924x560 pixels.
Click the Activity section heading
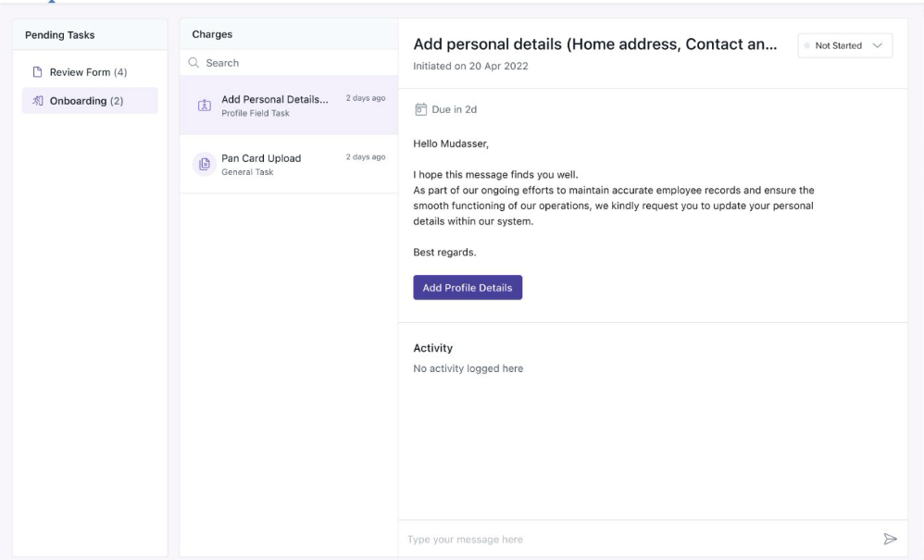[x=432, y=348]
